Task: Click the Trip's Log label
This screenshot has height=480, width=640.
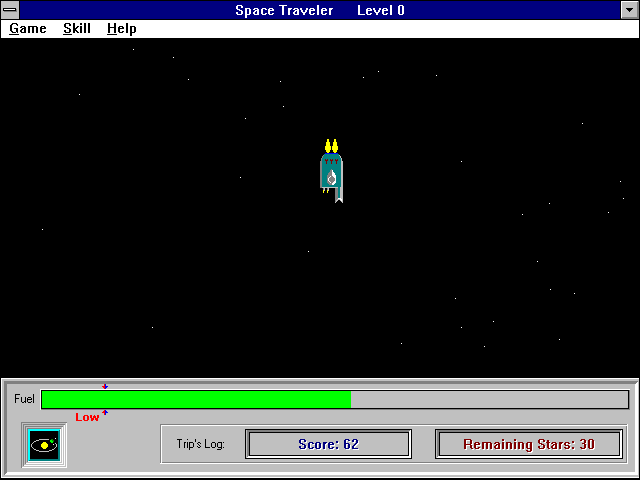Action: [x=200, y=444]
